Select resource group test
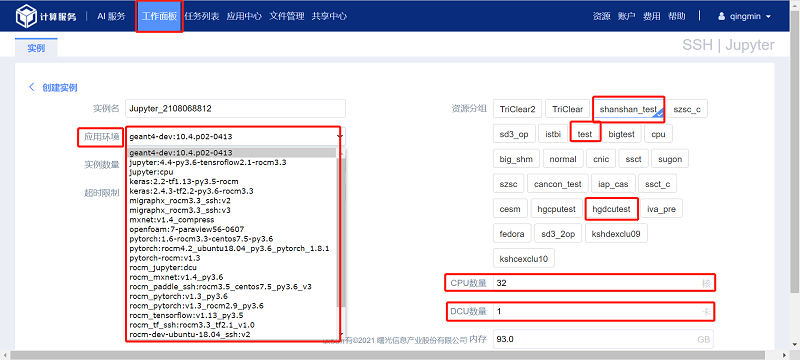This screenshot has height=360, width=800. click(585, 134)
